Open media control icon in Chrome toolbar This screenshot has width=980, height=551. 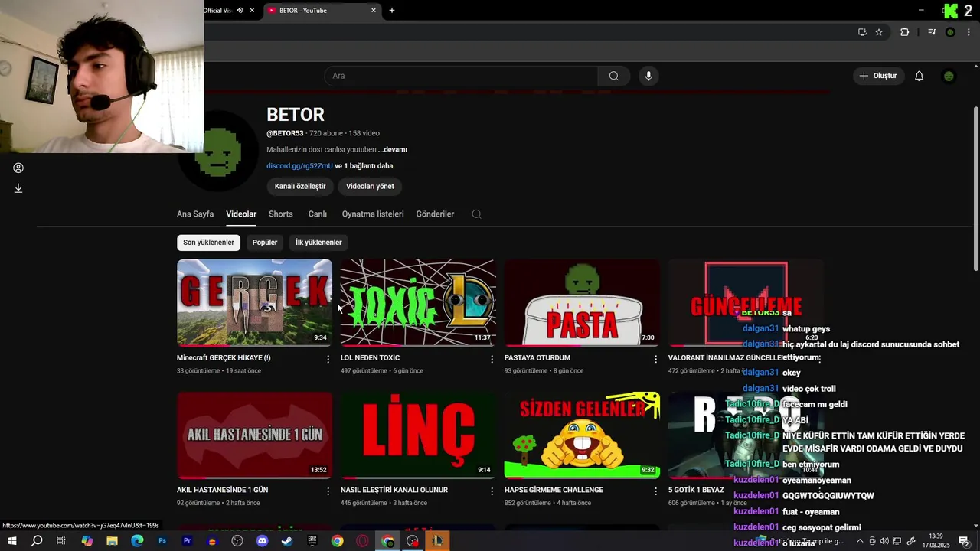click(932, 32)
